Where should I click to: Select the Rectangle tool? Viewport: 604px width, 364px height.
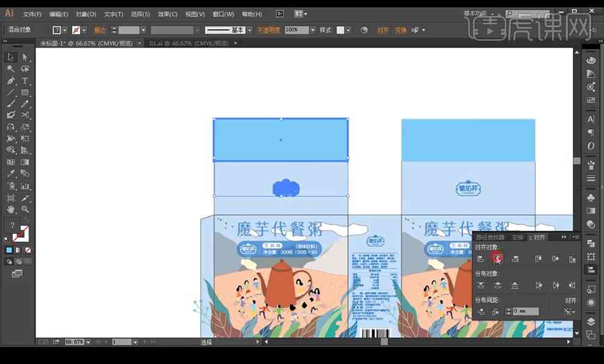click(x=25, y=92)
